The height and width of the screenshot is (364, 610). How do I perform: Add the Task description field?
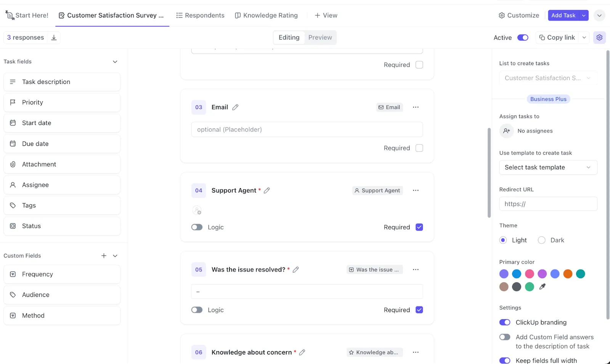click(x=62, y=82)
